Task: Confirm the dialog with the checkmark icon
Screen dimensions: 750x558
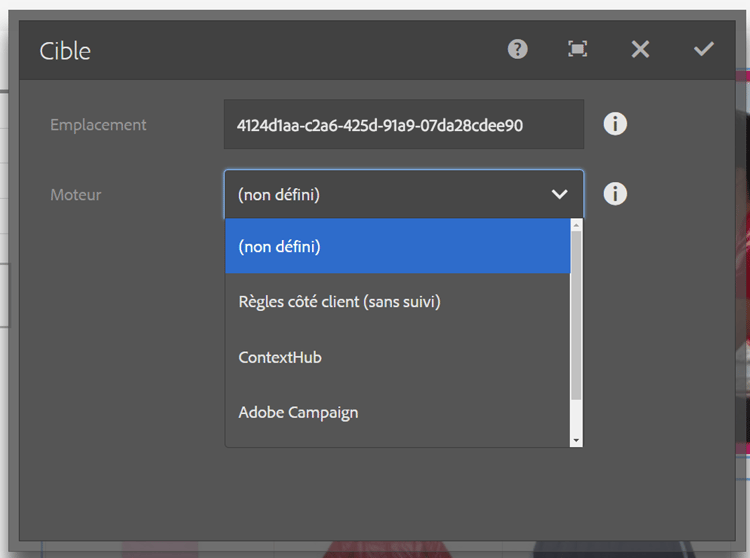Action: click(x=704, y=49)
